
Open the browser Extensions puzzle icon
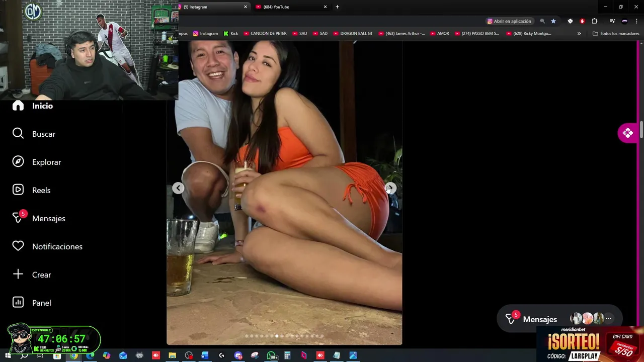point(595,21)
